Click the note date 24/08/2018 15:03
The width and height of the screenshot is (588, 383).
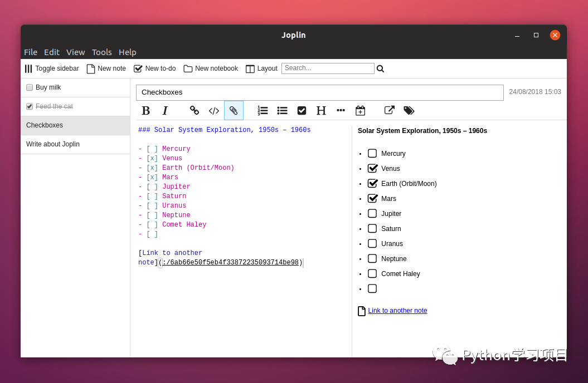pyautogui.click(x=534, y=92)
